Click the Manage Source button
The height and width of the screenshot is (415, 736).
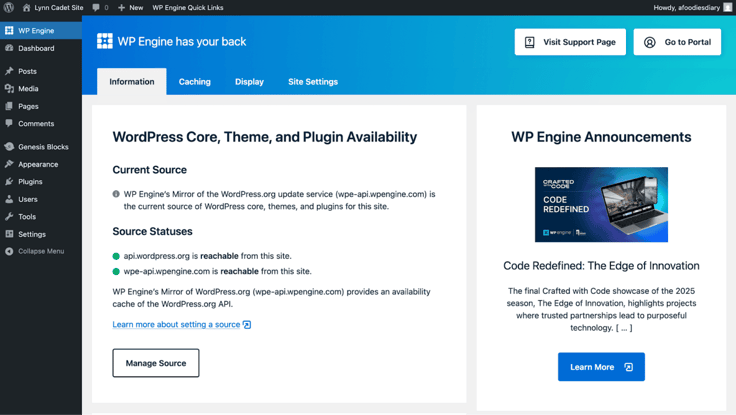click(x=156, y=363)
